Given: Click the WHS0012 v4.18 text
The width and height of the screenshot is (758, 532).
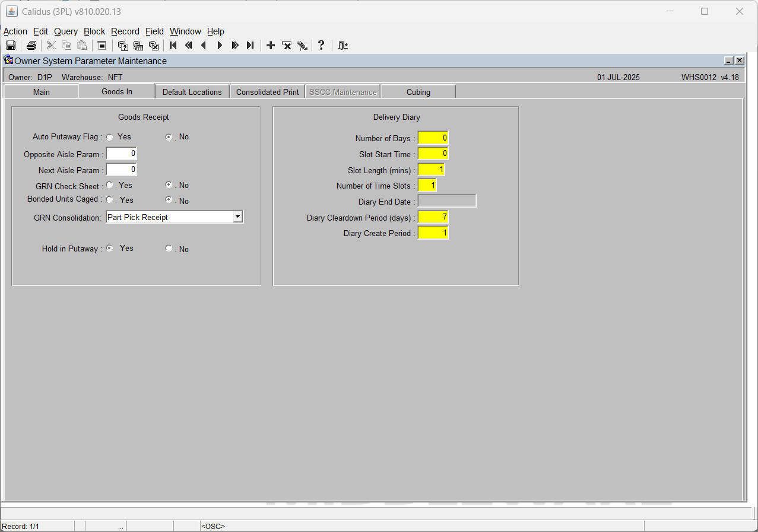Looking at the screenshot, I should tap(711, 77).
